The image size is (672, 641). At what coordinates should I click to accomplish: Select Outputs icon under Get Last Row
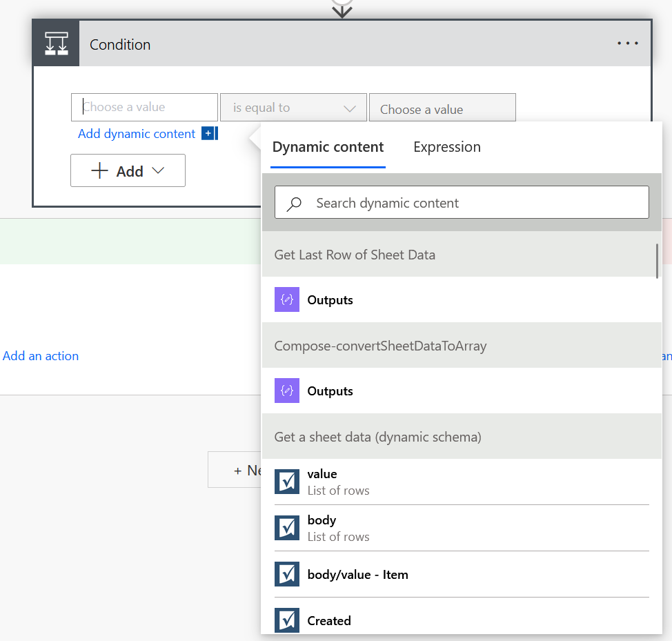pyautogui.click(x=287, y=300)
